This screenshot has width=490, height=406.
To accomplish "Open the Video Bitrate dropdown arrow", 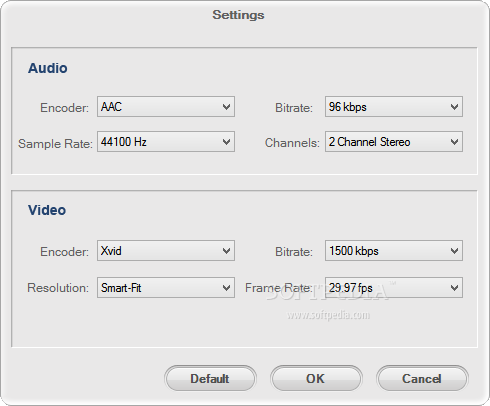I will [x=454, y=251].
